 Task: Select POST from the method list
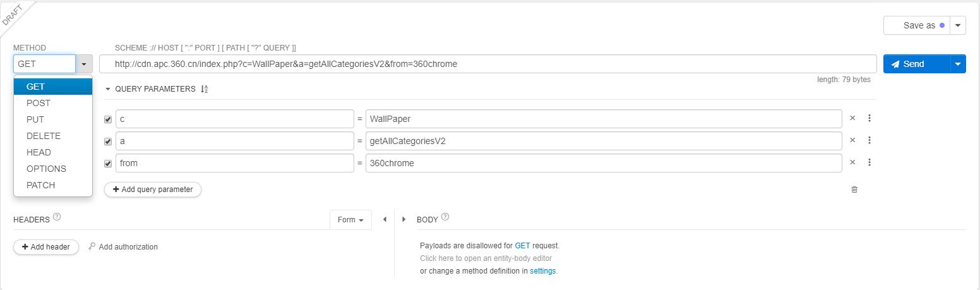click(39, 103)
